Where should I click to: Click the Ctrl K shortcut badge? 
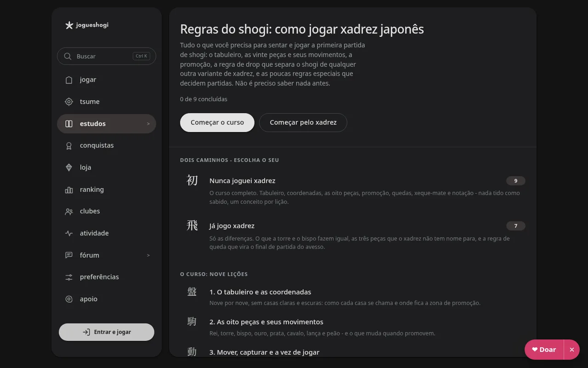pyautogui.click(x=141, y=56)
